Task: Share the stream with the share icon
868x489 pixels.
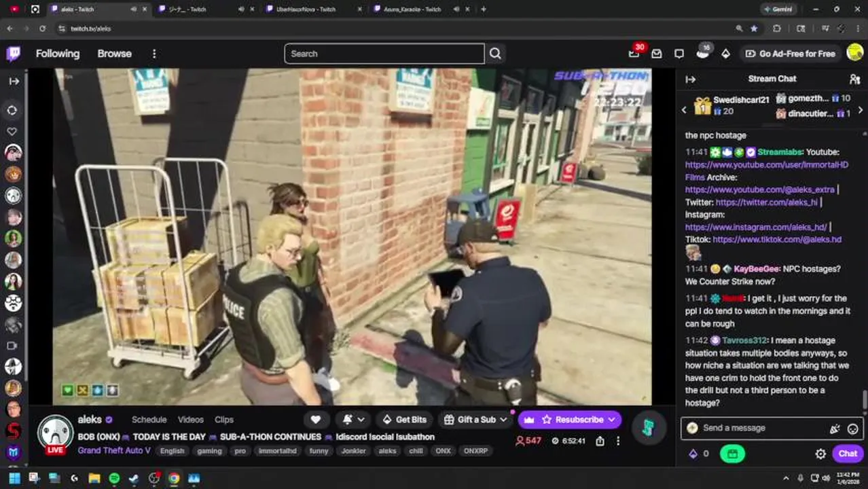Action: click(600, 441)
